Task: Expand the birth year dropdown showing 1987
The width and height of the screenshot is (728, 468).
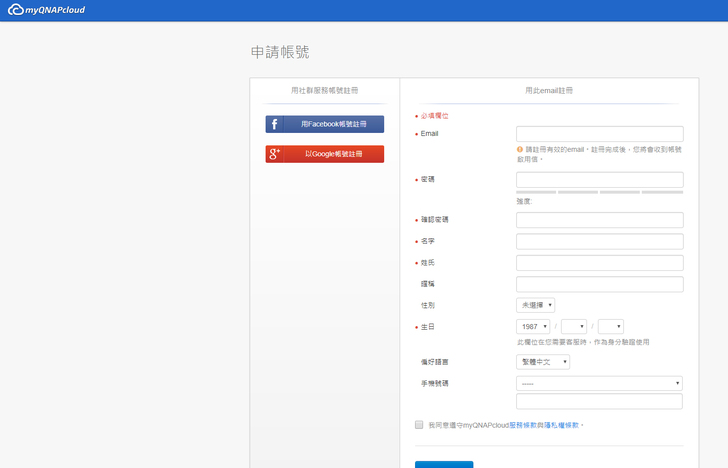Action: 533,326
